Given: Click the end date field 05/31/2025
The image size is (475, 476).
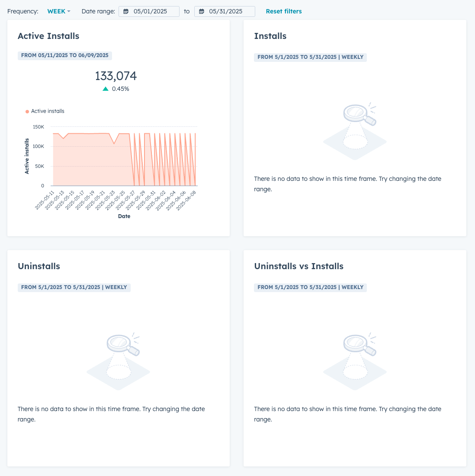Looking at the screenshot, I should (225, 11).
